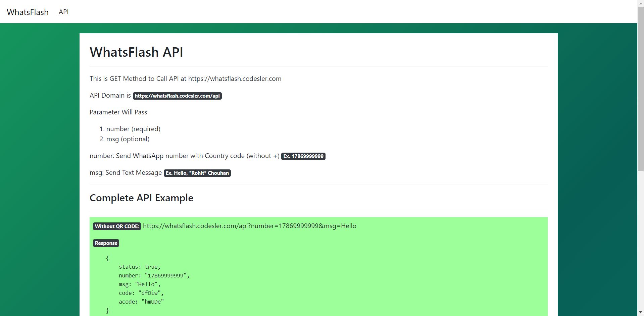Viewport: 644px width, 316px height.
Task: Click the 'Ex. Hello, *Rohit* Chouhan' badge
Action: point(197,173)
